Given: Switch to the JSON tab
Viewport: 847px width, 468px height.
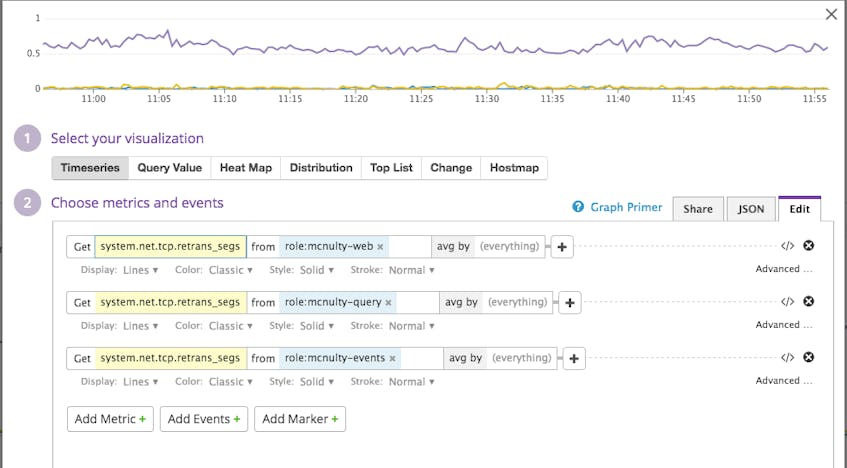Looking at the screenshot, I should [x=751, y=209].
